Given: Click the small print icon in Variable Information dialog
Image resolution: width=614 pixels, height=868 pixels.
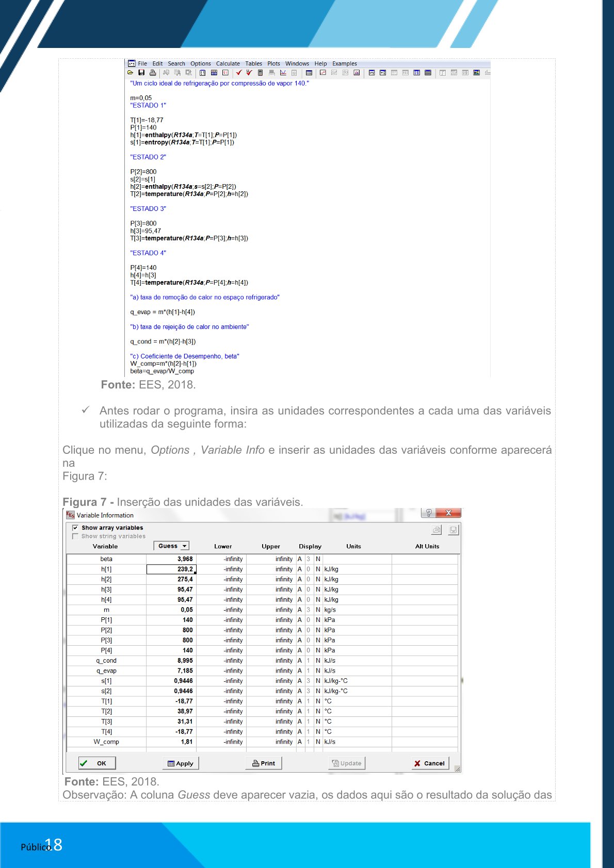Looking at the screenshot, I should [x=437, y=530].
